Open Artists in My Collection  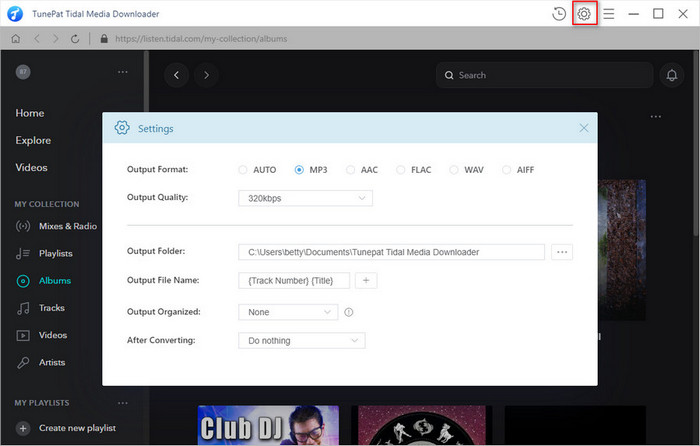click(x=41, y=363)
